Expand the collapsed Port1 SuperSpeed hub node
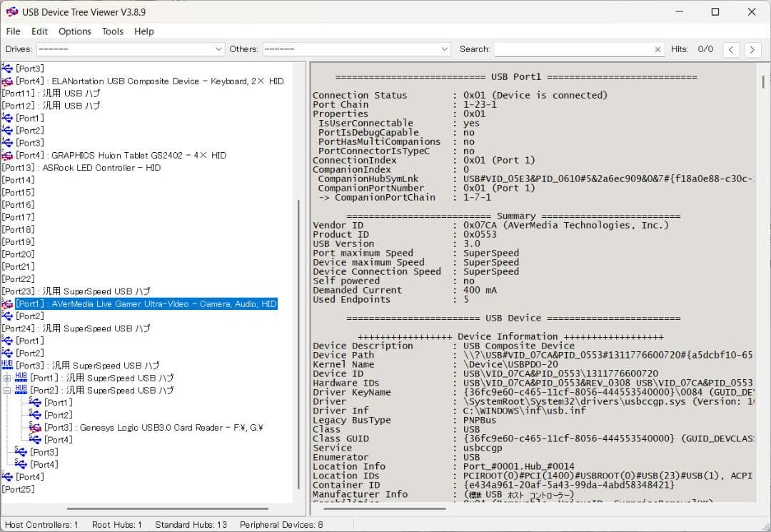Screen dimensions: 771x532 7,378
